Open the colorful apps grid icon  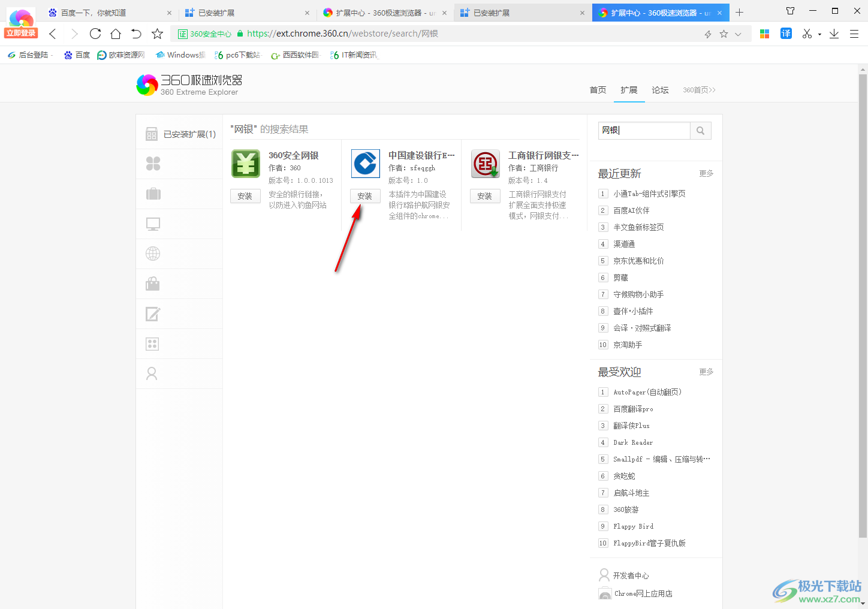(x=764, y=34)
